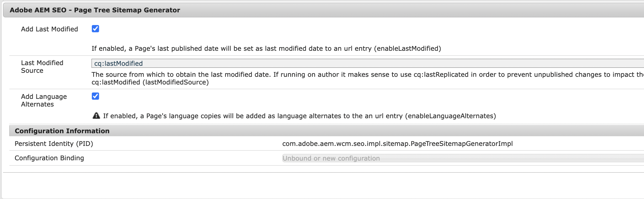644x199 pixels.
Task: Click the blue checkmark for Add Last Modified
Action: coord(96,29)
